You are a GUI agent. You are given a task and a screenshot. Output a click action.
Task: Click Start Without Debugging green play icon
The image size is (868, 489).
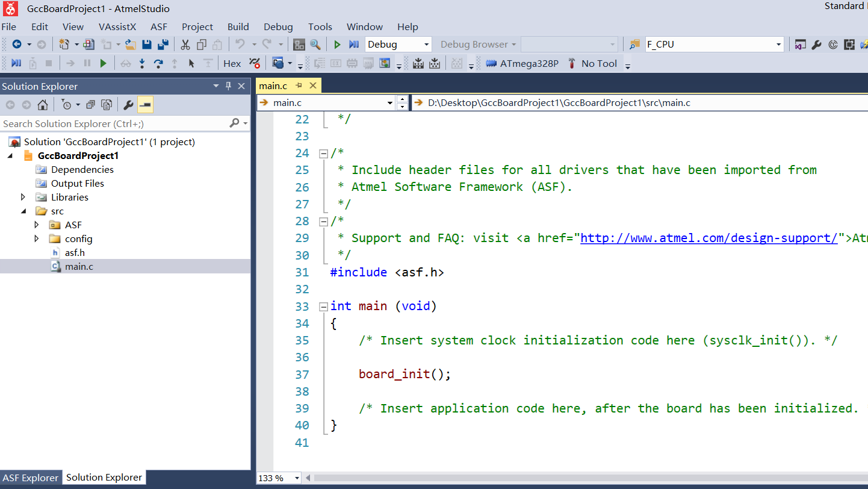pos(337,44)
